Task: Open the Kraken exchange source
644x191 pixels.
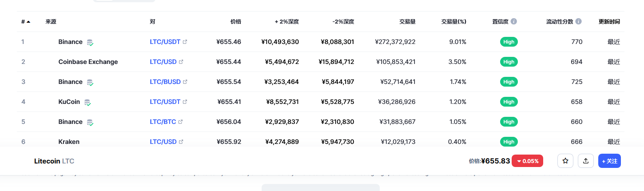Action: tap(69, 142)
